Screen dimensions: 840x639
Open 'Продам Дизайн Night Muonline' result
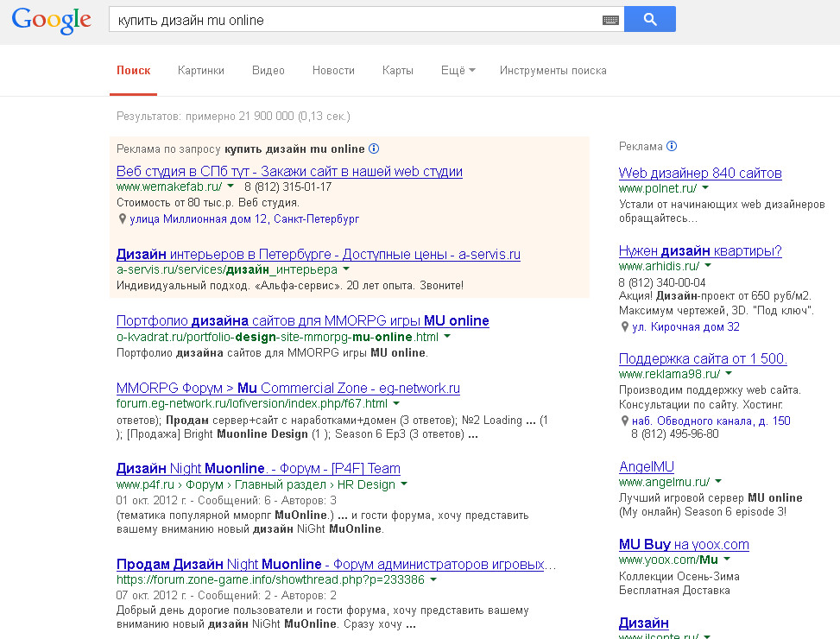tap(336, 564)
